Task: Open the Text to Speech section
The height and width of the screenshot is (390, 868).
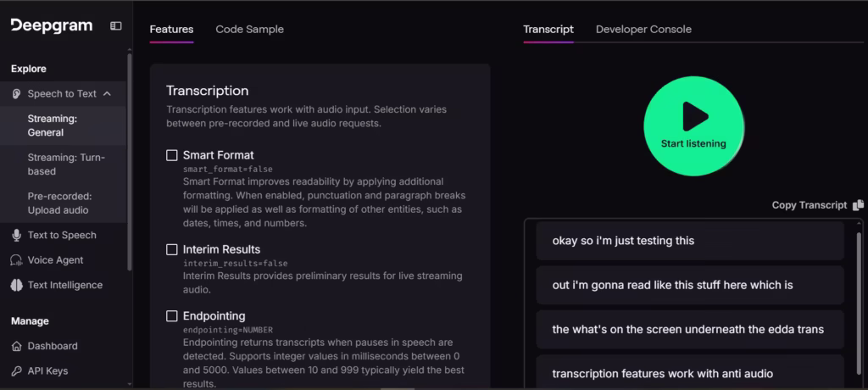Action: (x=63, y=235)
